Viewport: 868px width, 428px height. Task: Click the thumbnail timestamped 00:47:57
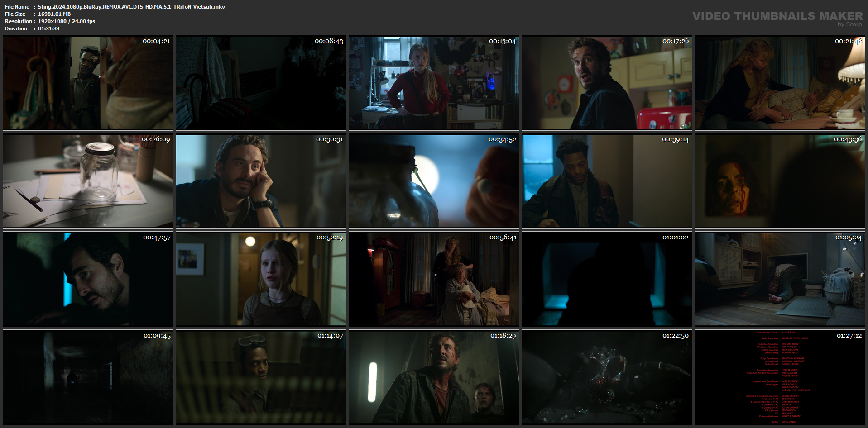(88, 279)
